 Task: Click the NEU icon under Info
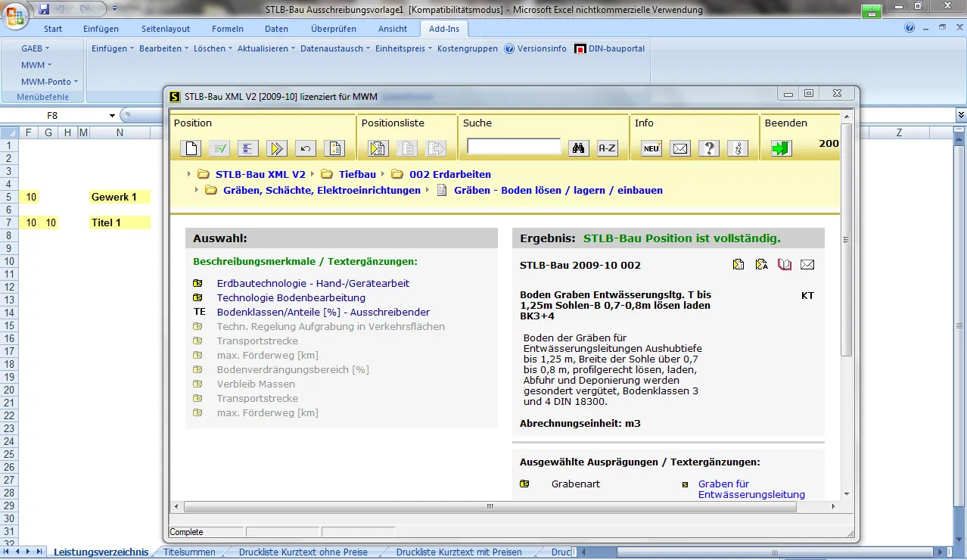(x=651, y=148)
